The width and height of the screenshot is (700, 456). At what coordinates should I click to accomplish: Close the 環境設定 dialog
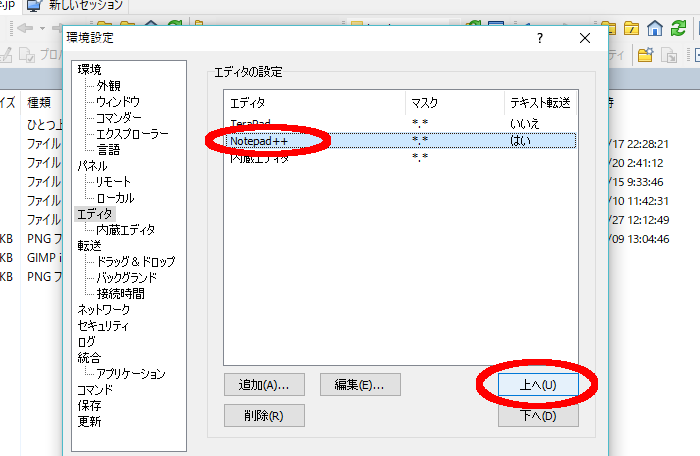pos(585,38)
